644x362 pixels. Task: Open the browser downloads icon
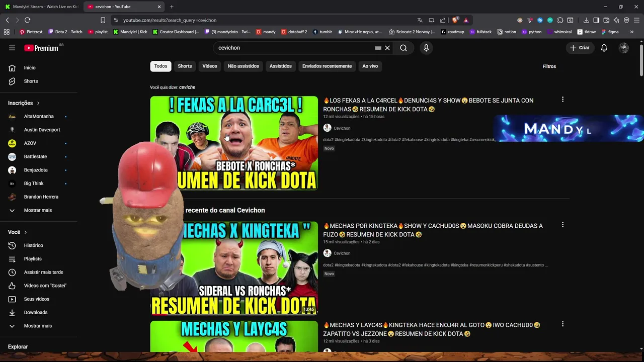coord(586,20)
